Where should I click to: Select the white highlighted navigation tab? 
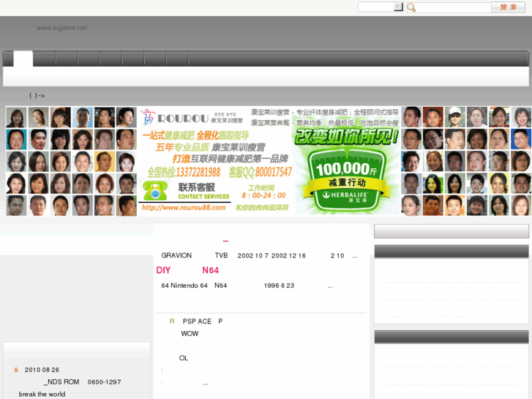[x=23, y=59]
